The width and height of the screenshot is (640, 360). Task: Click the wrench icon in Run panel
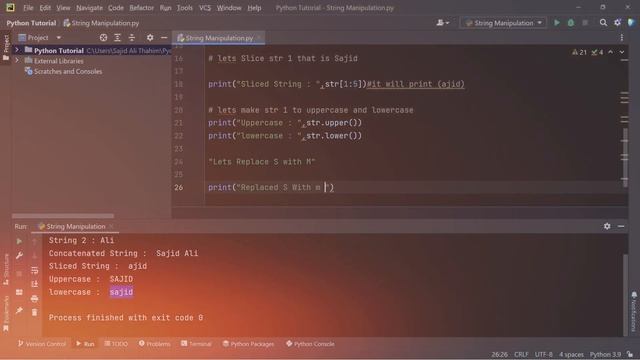pos(19,256)
